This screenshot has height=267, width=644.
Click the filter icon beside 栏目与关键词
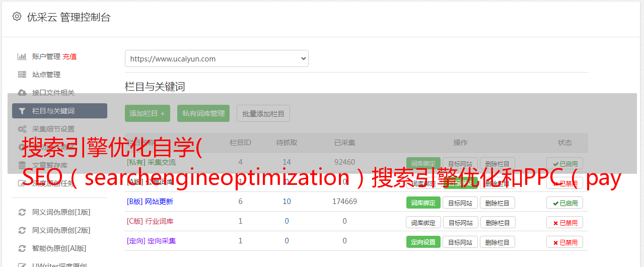pyautogui.click(x=22, y=111)
